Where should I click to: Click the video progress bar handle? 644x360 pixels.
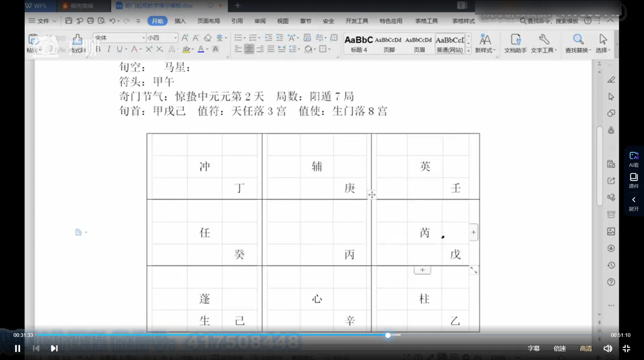coord(388,335)
